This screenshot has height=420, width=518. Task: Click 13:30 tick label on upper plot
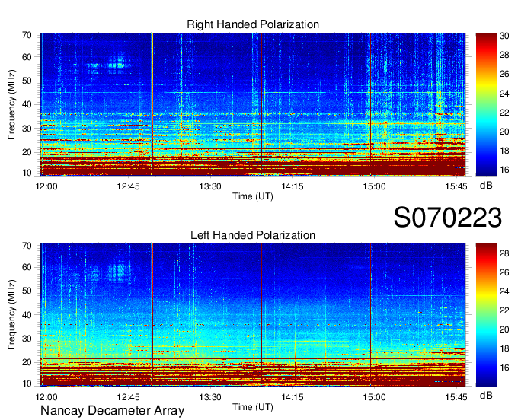[210, 186]
